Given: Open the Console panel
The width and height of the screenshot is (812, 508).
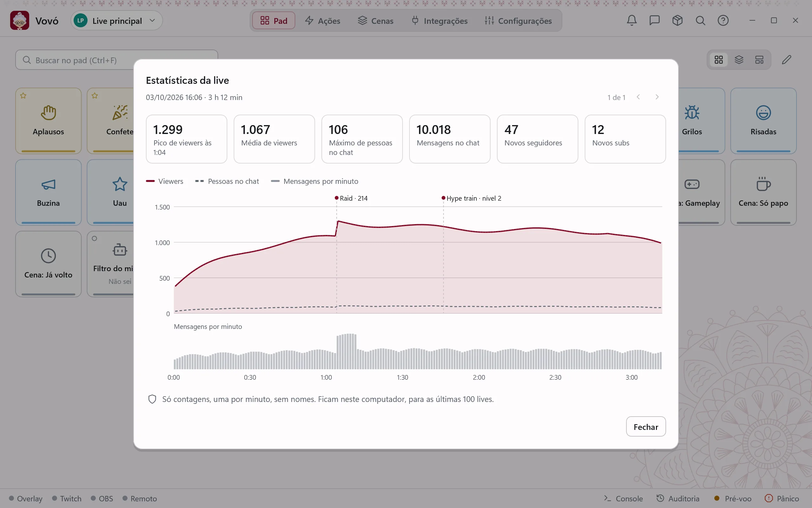Looking at the screenshot, I should 623,498.
